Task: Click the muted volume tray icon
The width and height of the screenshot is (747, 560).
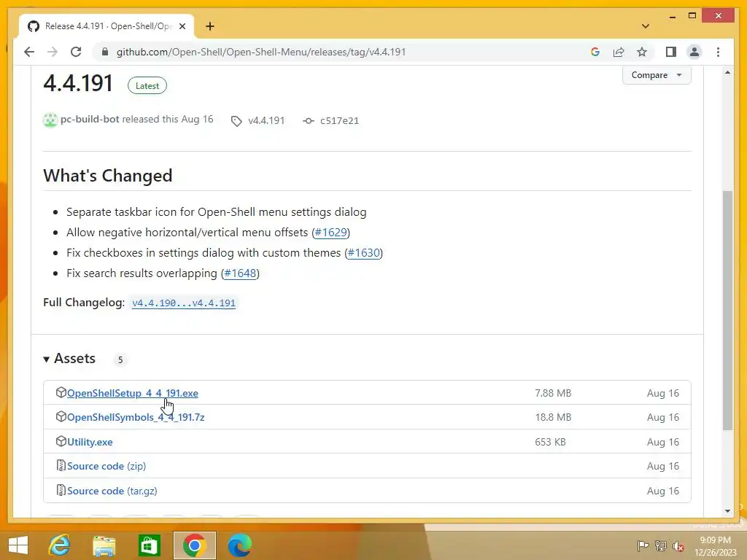Action: pos(678,546)
